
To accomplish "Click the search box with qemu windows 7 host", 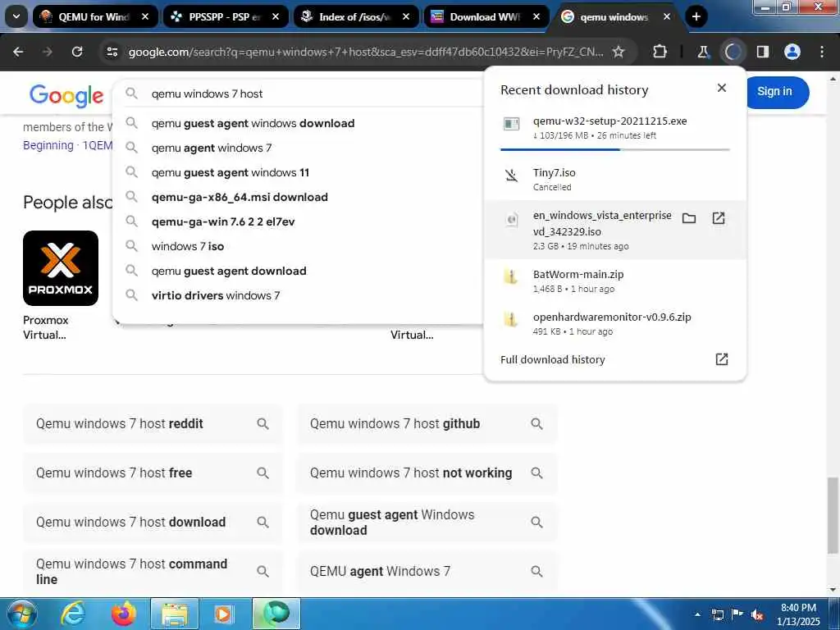I will point(300,94).
